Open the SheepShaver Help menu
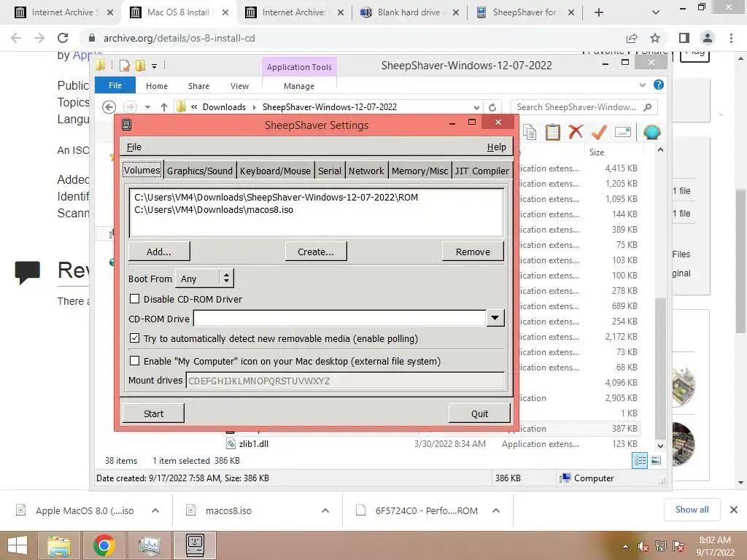The height and width of the screenshot is (560, 747). 496,147
